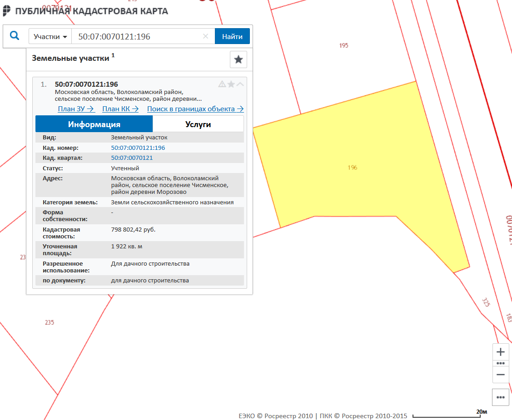Click the status value Учтенный

[x=125, y=168]
